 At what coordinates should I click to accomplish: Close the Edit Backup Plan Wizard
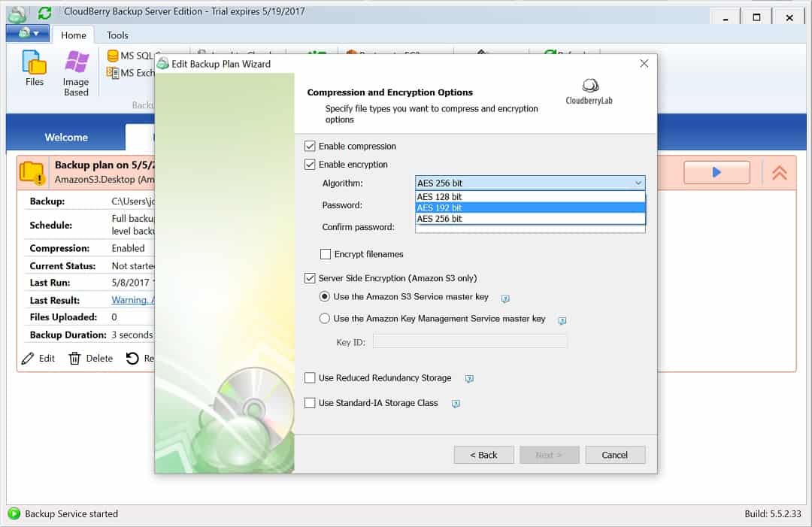644,63
